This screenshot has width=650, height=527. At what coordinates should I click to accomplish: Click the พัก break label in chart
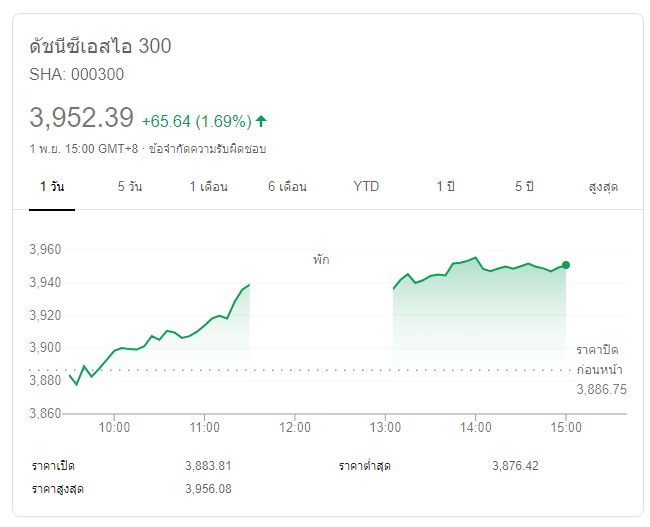click(320, 260)
